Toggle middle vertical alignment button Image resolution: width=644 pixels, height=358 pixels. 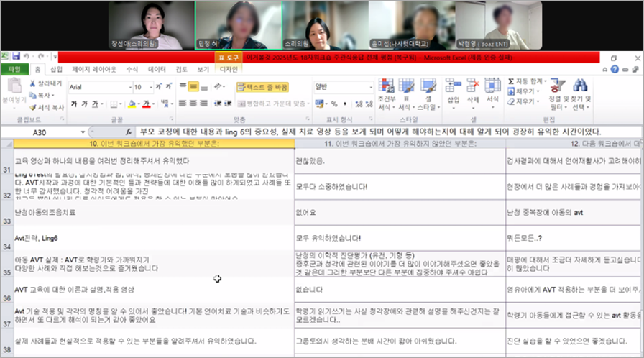coord(193,87)
